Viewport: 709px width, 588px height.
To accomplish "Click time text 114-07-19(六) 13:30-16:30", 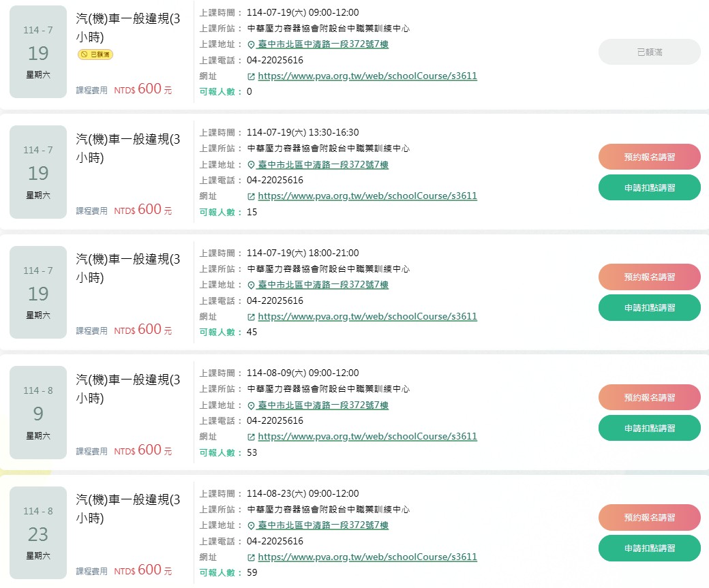I will [303, 132].
